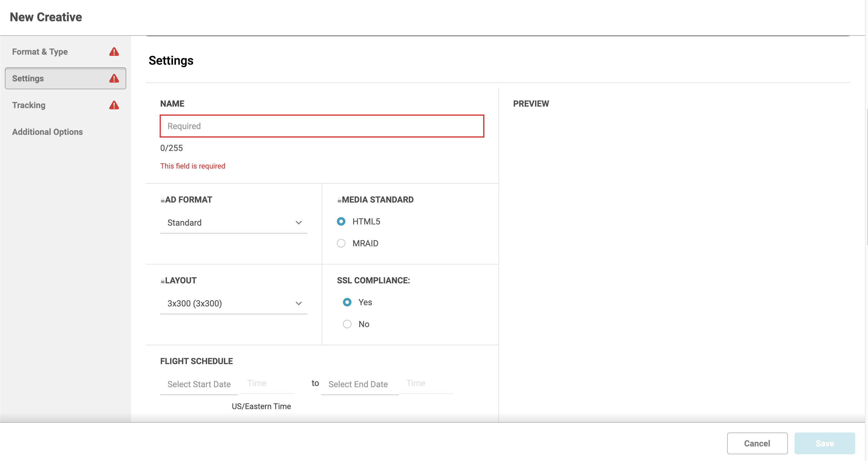Open the Tracking section
Viewport: 868px width, 461px height.
pos(65,105)
